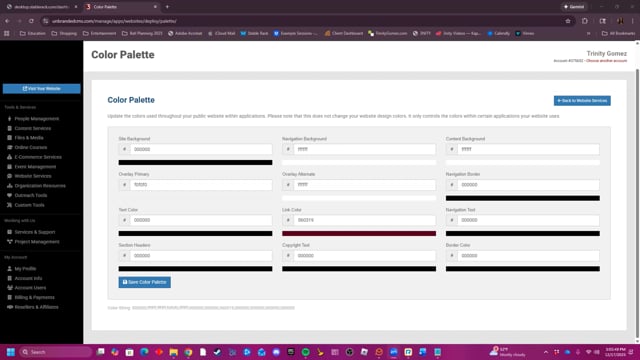Open E-Commerce Services in the sidebar
The height and width of the screenshot is (360, 640).
point(38,157)
